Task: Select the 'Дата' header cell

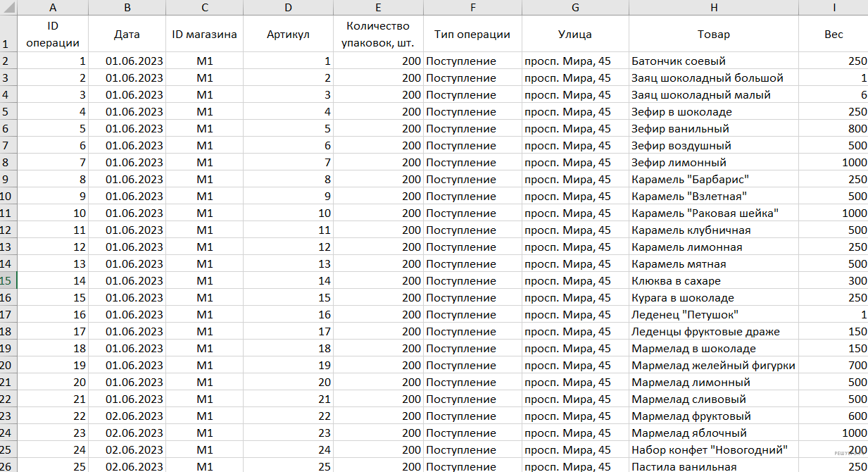Action: pos(127,34)
